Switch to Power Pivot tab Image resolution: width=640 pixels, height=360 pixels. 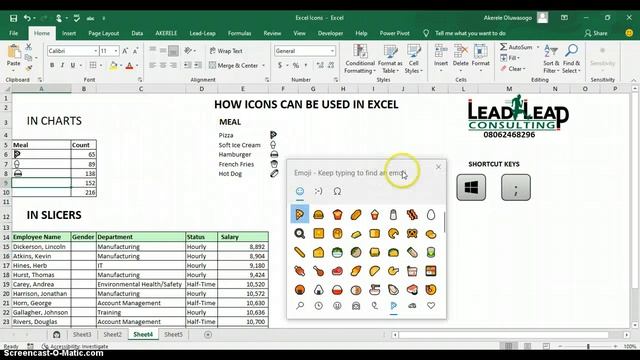click(x=395, y=33)
